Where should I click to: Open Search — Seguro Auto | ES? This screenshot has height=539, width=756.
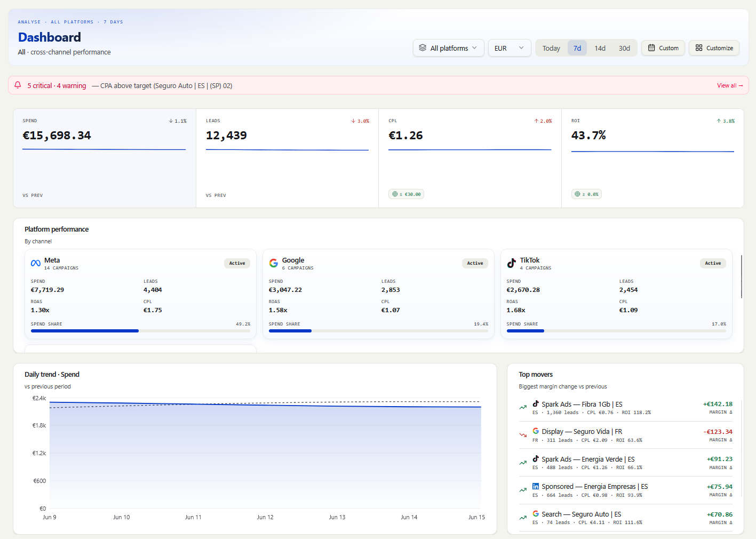pyautogui.click(x=626, y=518)
